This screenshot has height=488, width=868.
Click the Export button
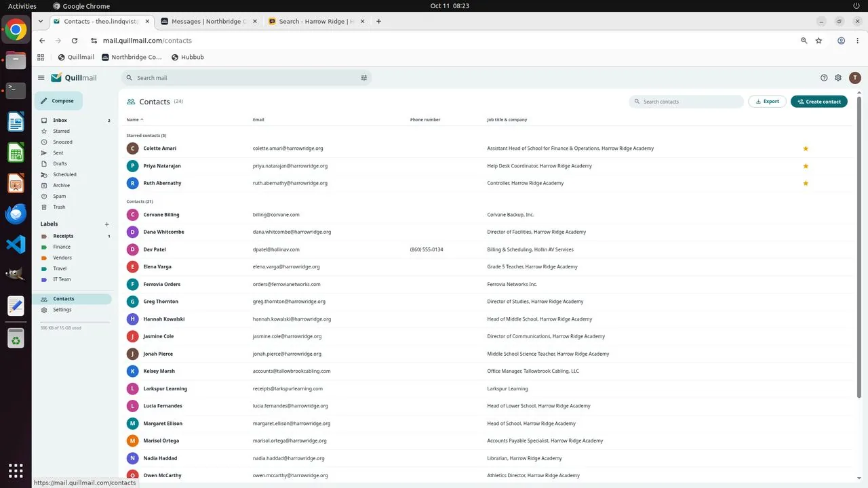click(x=767, y=102)
